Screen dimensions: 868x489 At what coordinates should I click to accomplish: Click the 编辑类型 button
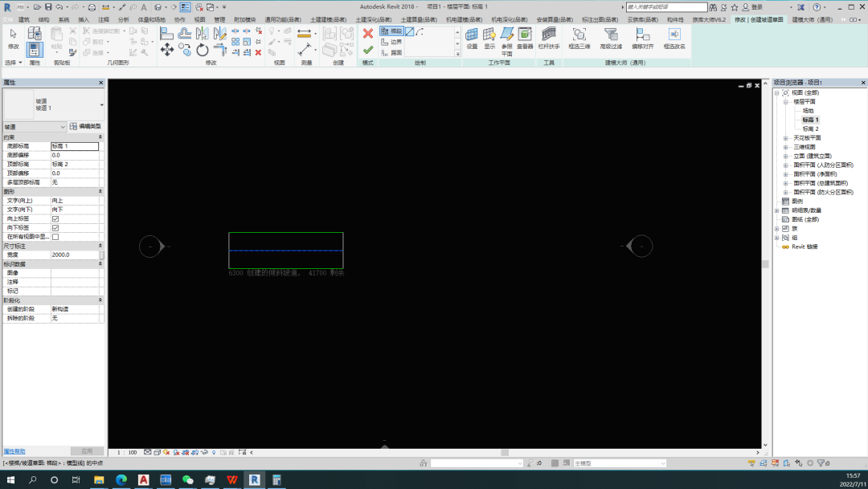tap(86, 127)
